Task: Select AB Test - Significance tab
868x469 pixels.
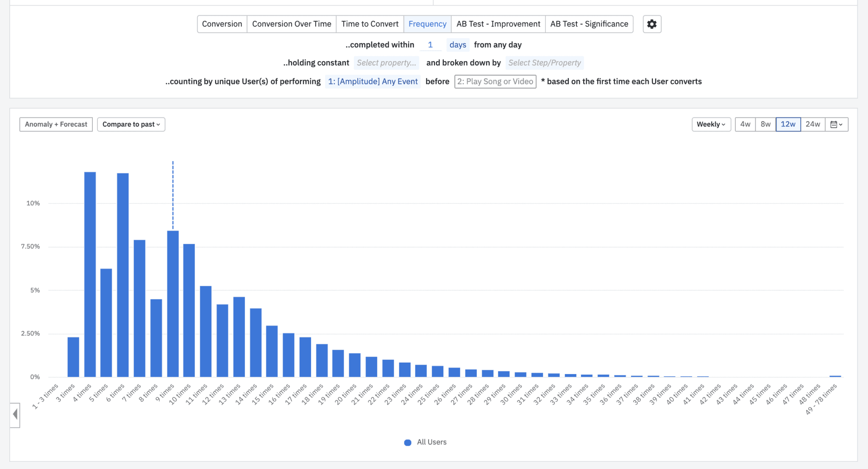Action: pos(589,24)
